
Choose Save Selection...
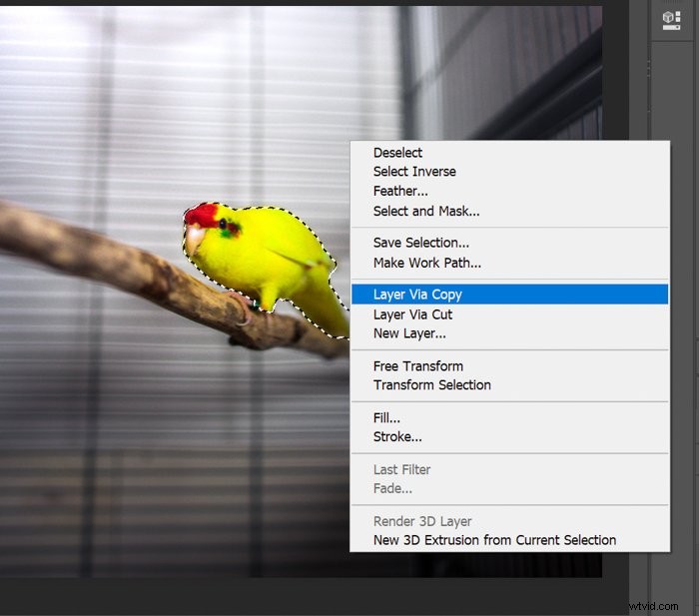point(509,243)
